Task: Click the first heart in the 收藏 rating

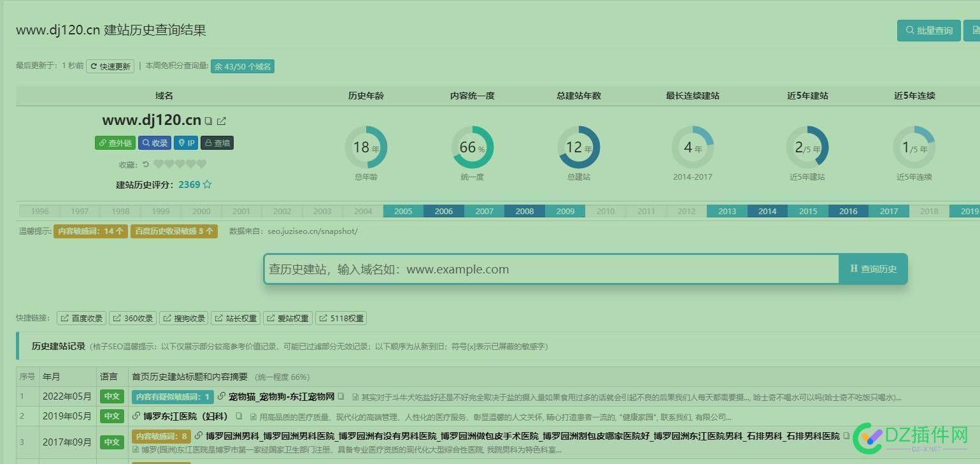Action: 159,164
